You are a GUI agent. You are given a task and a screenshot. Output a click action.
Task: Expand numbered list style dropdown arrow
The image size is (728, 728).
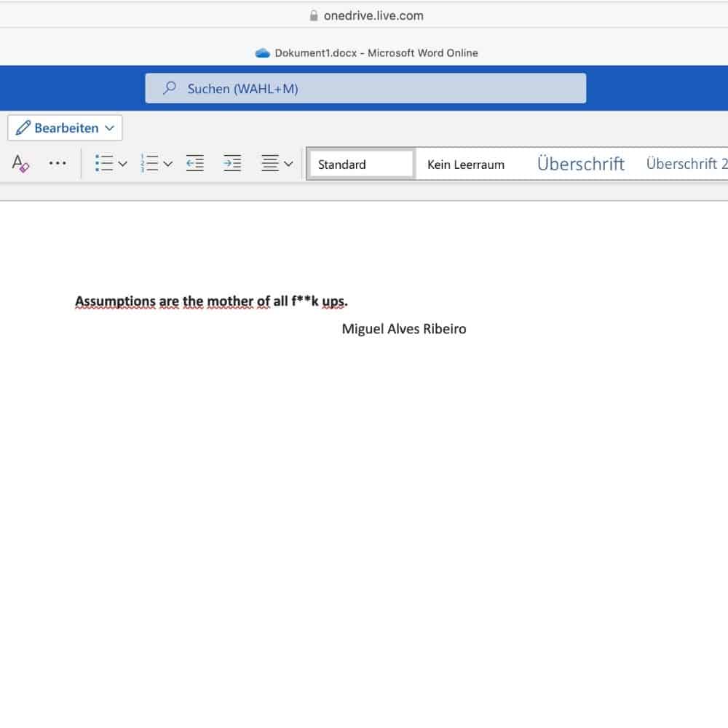pos(168,163)
